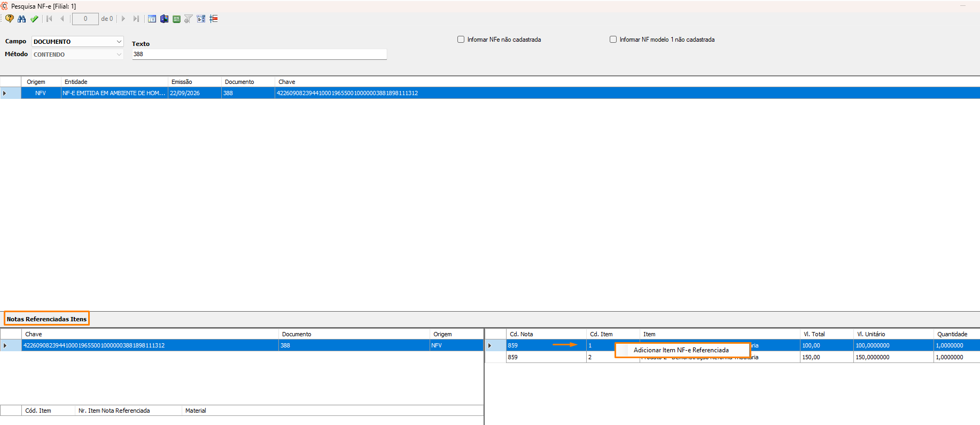Click the Vl. Total column header
This screenshot has height=425, width=980.
(x=827, y=334)
